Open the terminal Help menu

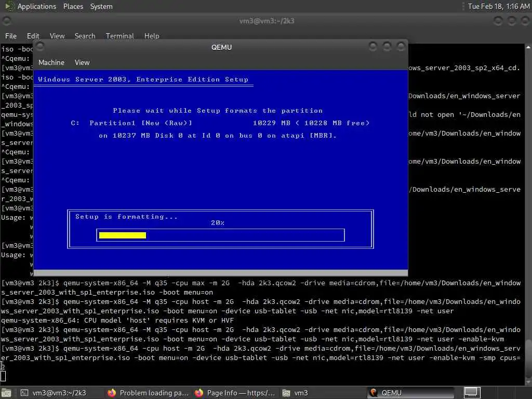pos(152,36)
